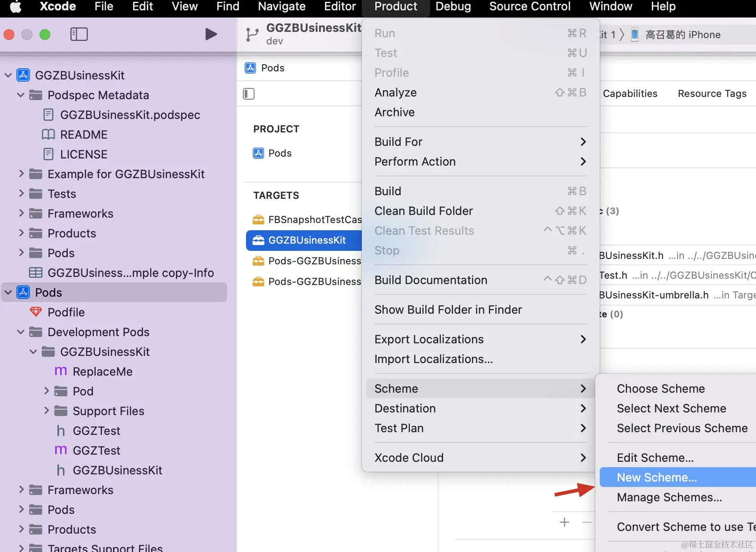Open the Source Control menu
This screenshot has width=756, height=552.
530,7
